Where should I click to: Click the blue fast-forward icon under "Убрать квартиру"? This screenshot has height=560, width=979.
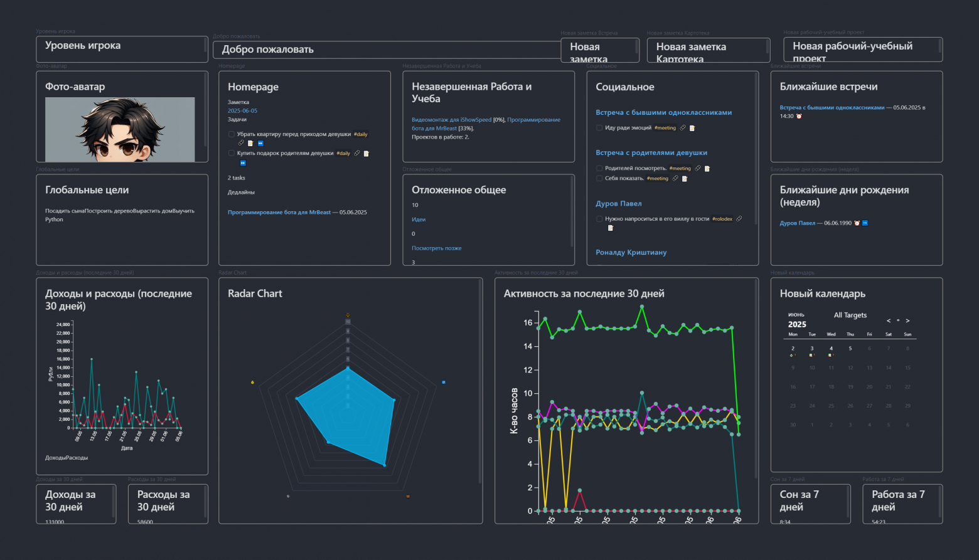[260, 143]
